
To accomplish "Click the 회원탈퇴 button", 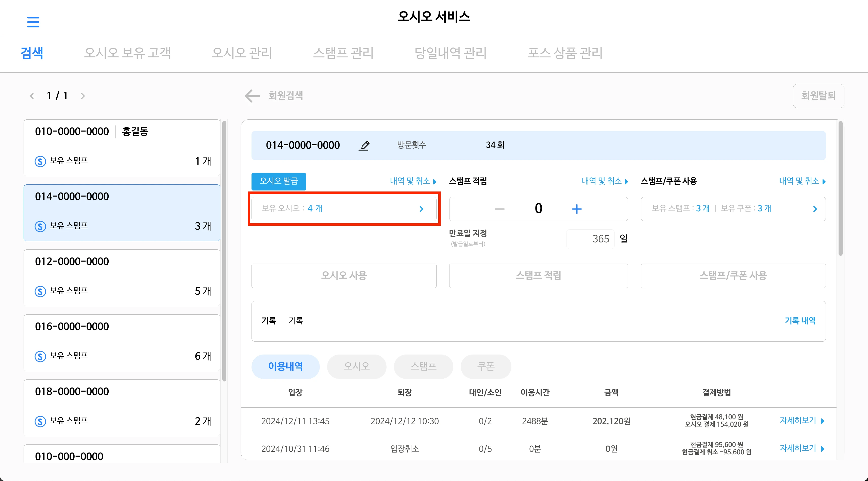I will [819, 96].
